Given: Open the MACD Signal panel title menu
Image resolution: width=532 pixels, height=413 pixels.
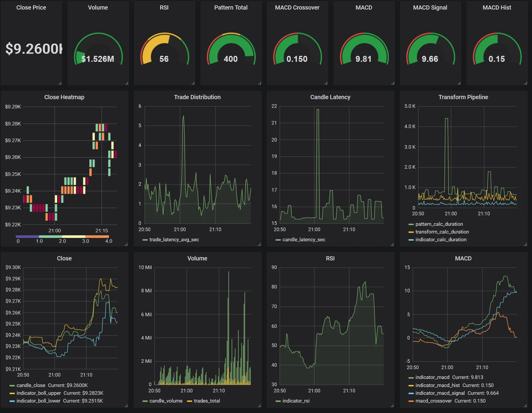Looking at the screenshot, I should tap(430, 7).
